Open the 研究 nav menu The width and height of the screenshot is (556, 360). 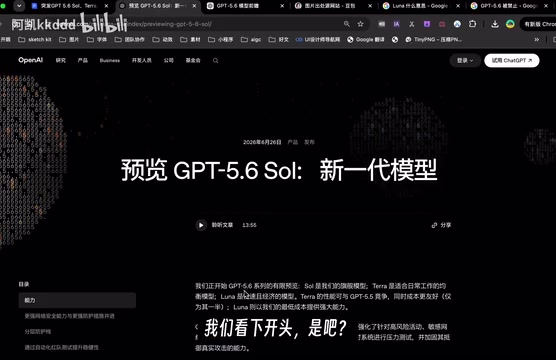61,61
